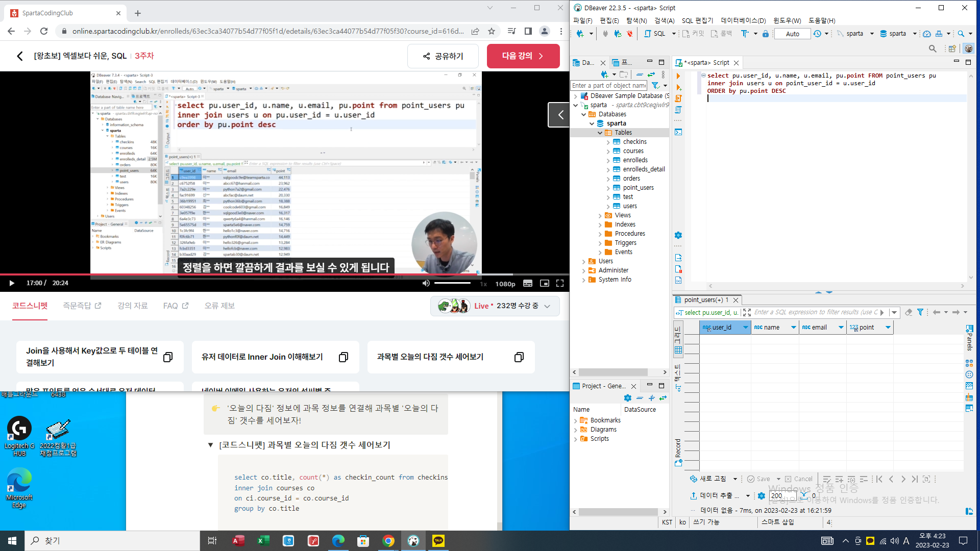Open the 파일(F) menu in DBeaver
The image size is (980, 551).
pos(583,20)
